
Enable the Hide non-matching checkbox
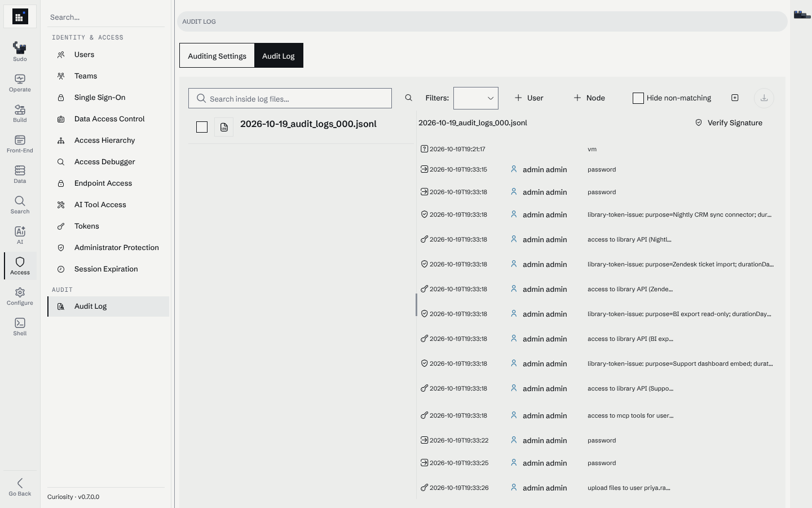point(638,98)
